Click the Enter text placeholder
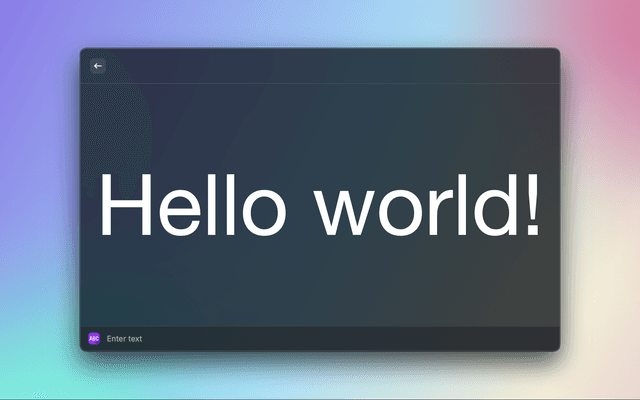This screenshot has width=640, height=400. [x=125, y=339]
